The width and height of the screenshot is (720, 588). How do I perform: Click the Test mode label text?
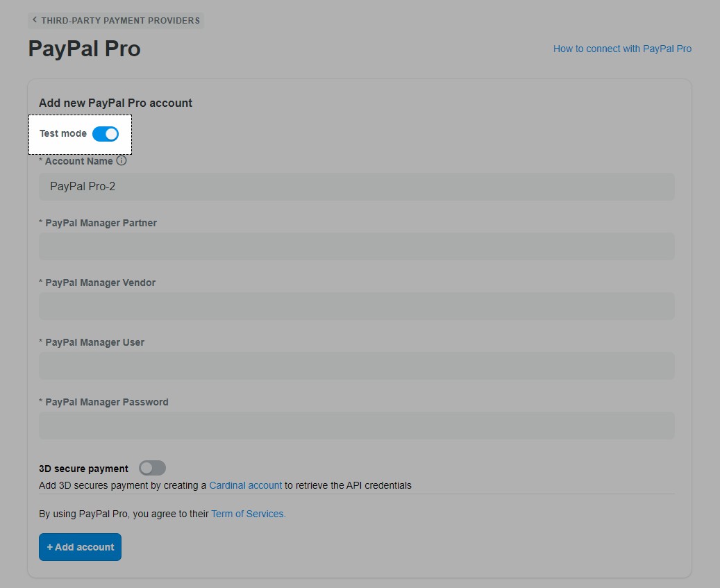(63, 133)
